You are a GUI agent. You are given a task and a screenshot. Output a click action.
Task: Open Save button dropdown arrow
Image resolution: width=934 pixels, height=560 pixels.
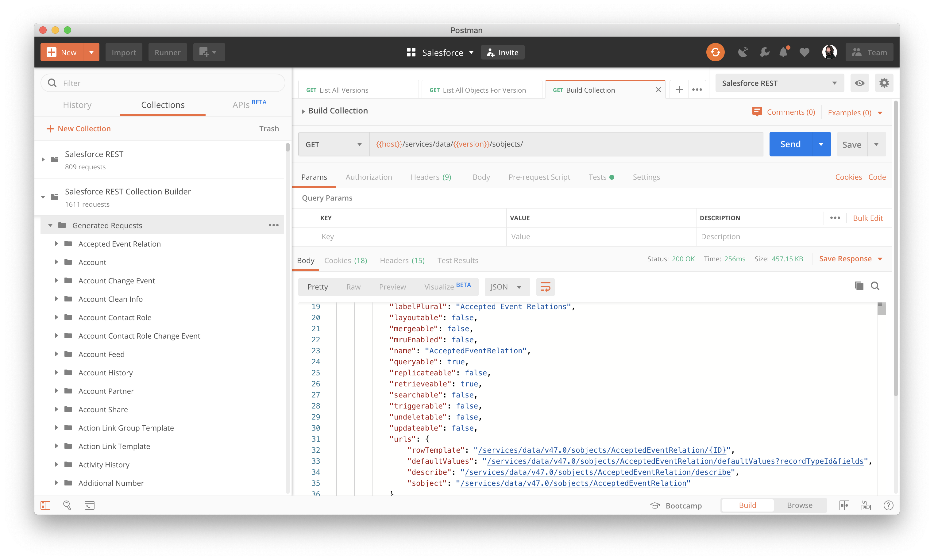[x=876, y=144]
